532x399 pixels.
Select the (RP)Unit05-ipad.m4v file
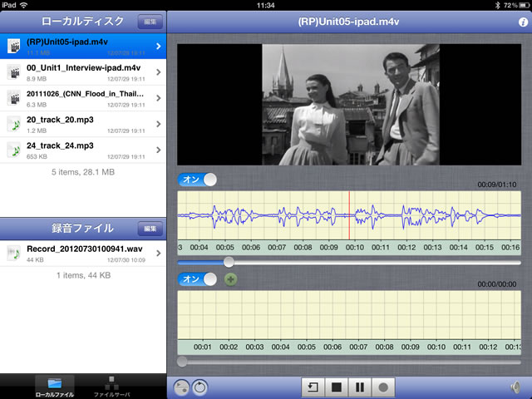[83, 47]
